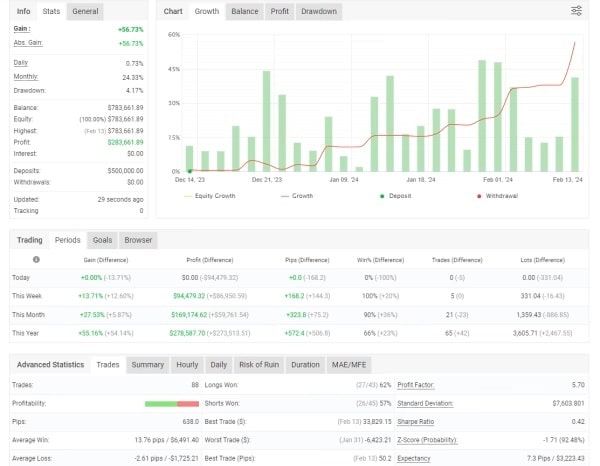Click the Profitability green-red bar
This screenshot has height=466, width=600.
pyautogui.click(x=172, y=404)
